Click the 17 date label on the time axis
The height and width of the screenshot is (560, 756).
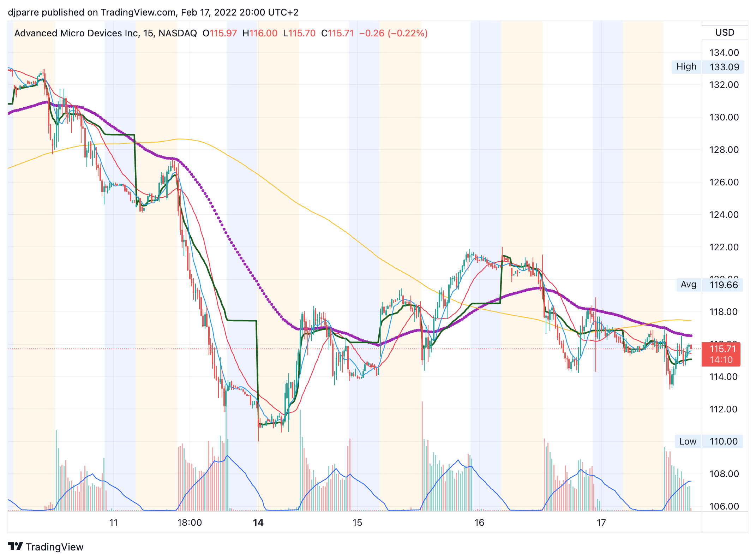click(601, 523)
